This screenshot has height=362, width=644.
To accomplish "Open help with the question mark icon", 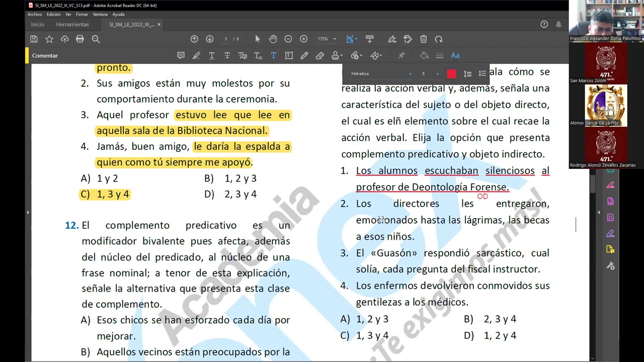I will 544,24.
